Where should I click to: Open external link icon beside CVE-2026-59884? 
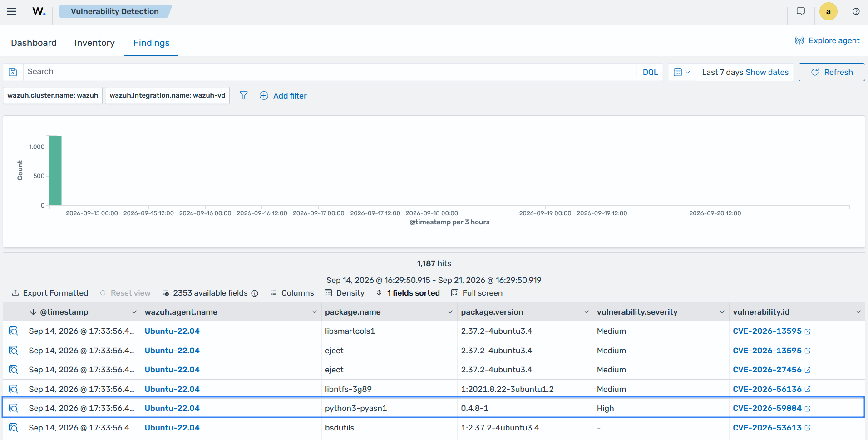[808, 409]
